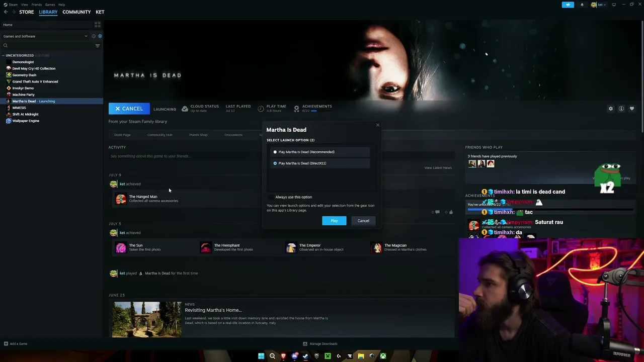Click View Latest News
The height and width of the screenshot is (362, 644).
(438, 168)
